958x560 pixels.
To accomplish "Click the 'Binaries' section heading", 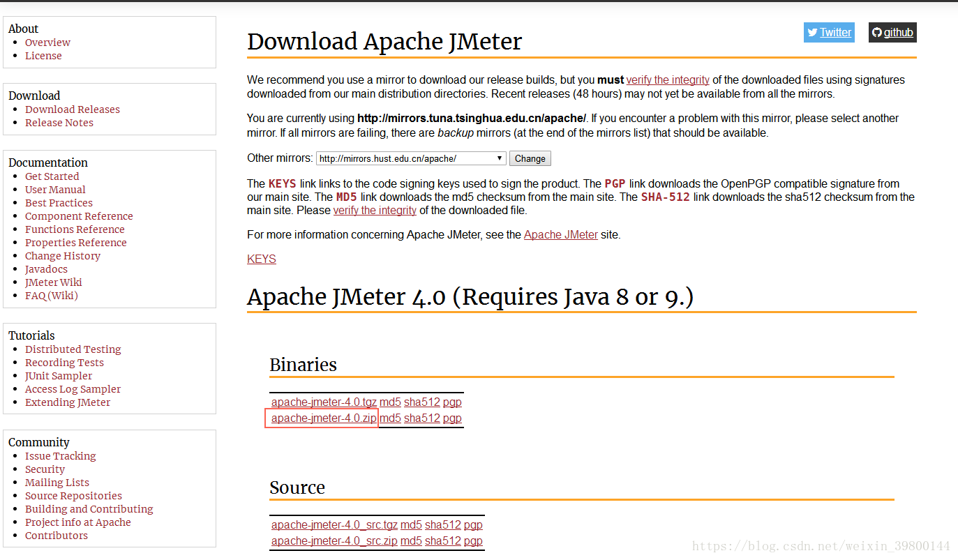I will point(303,365).
